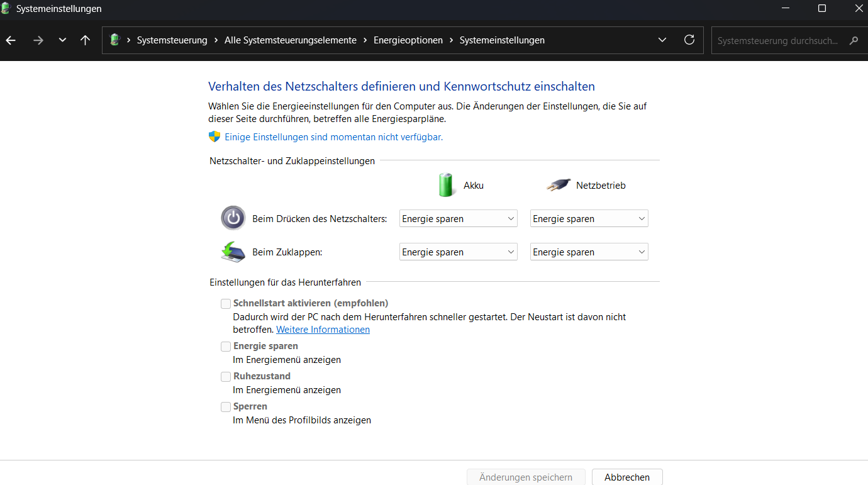Click the battery icon in address bar
Viewport: 868px width, 485px height.
coord(114,40)
